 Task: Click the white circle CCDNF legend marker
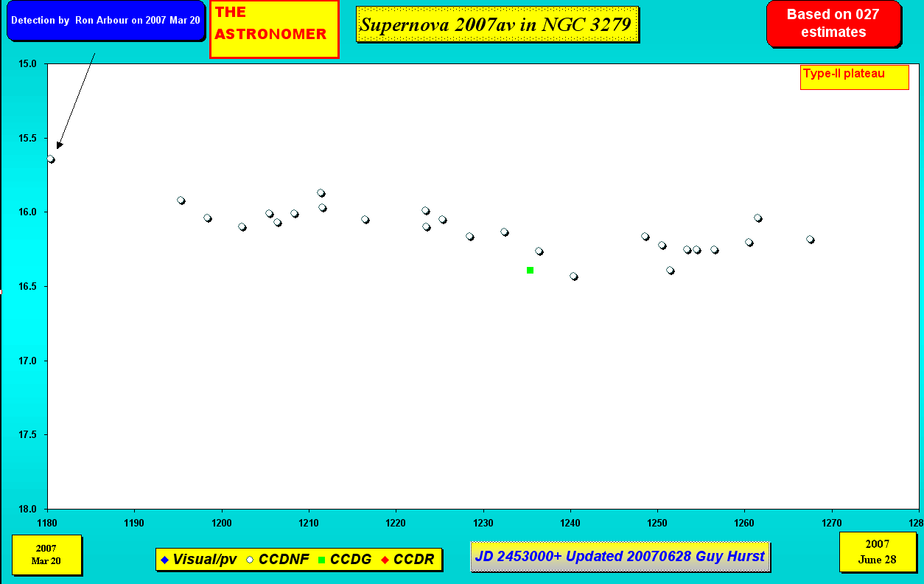point(250,560)
